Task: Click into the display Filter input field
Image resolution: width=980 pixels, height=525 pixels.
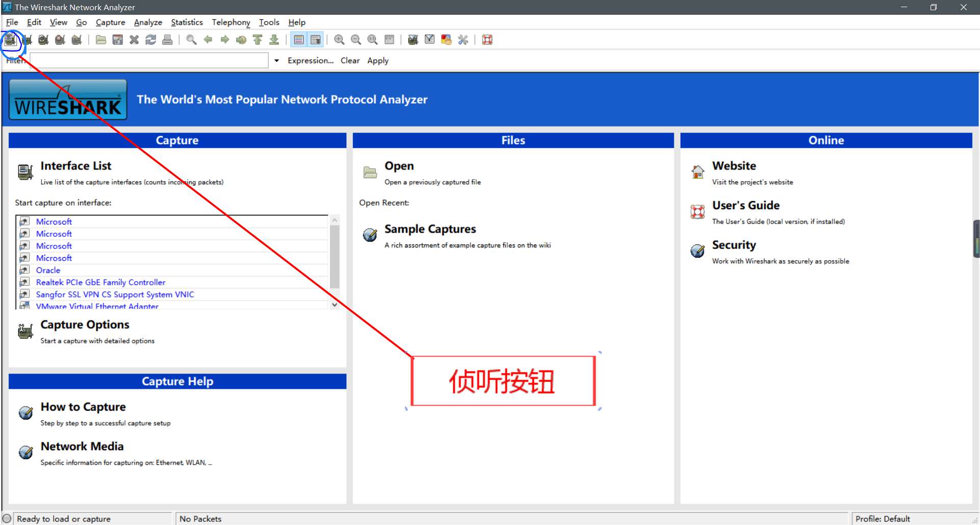Action: tap(149, 60)
